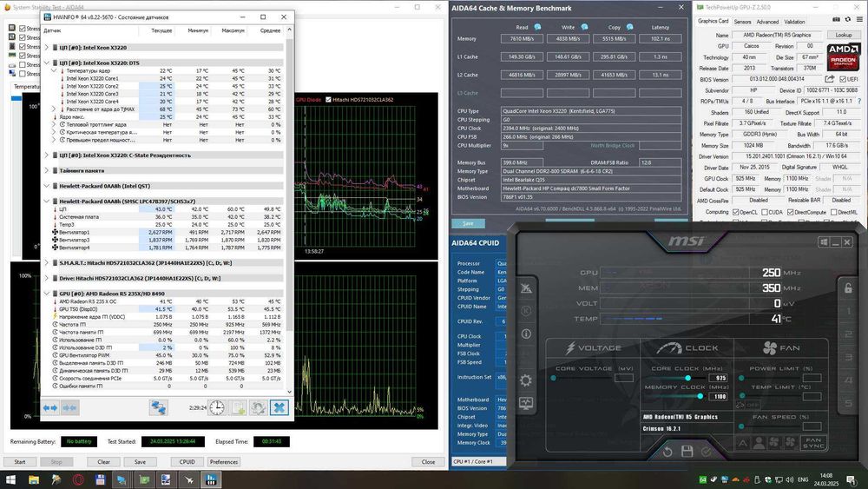Toggle GPU-Z UEFI checkbox
This screenshot has width=868, height=489.
coord(843,79)
